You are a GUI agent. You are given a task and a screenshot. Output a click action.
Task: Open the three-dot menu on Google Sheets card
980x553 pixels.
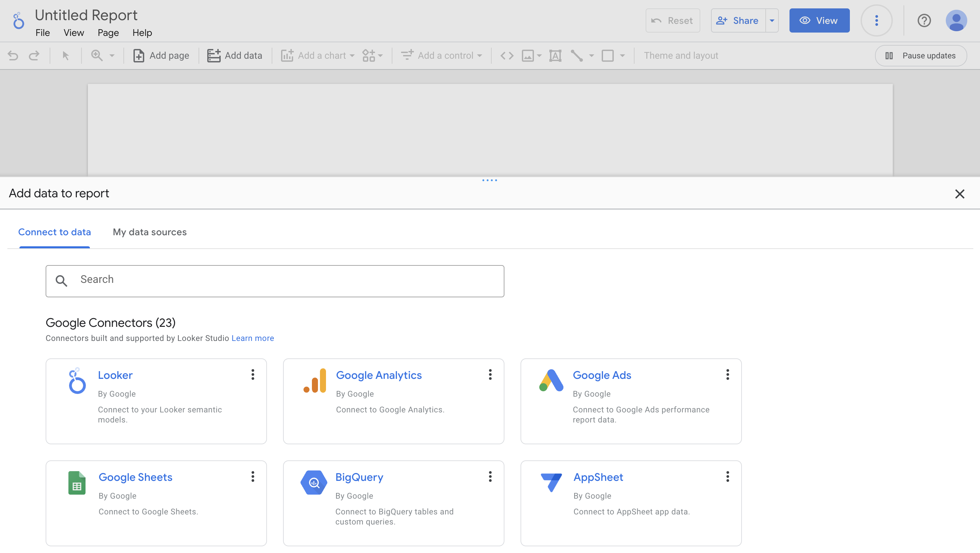pyautogui.click(x=253, y=476)
